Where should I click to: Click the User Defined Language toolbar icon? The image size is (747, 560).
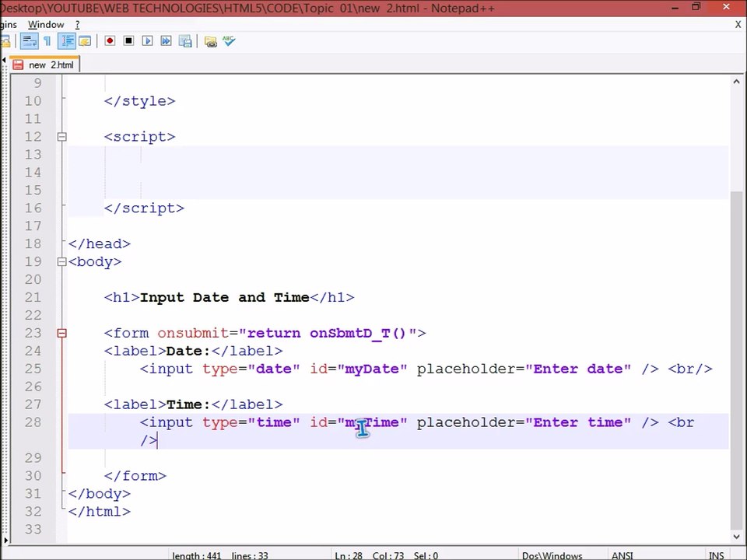pyautogui.click(x=85, y=41)
